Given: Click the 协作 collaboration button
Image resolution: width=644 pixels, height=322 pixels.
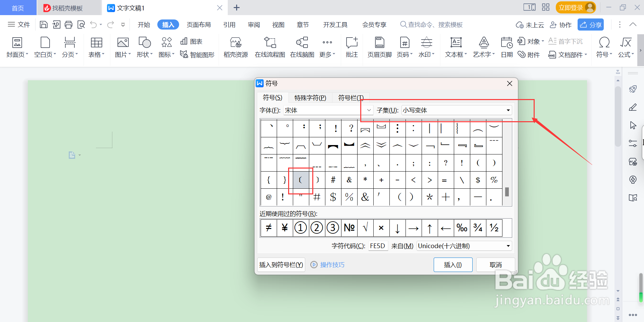Looking at the screenshot, I should [561, 25].
